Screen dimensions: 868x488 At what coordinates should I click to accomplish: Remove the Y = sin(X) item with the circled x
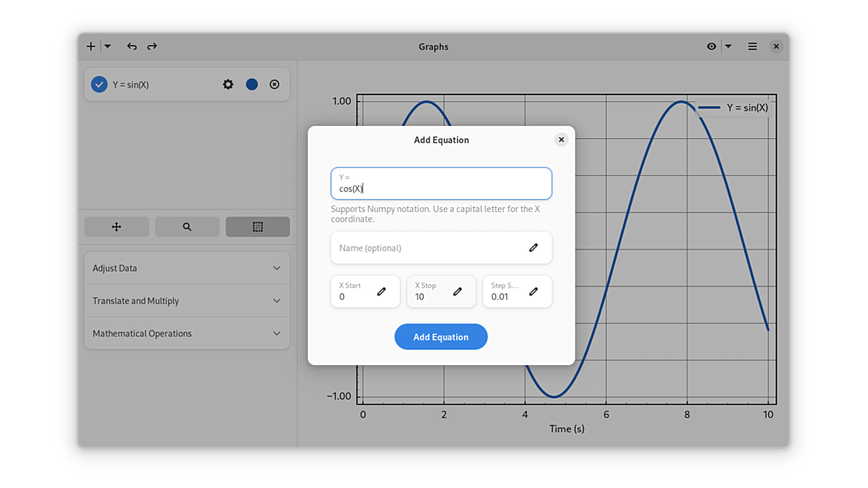[x=275, y=85]
